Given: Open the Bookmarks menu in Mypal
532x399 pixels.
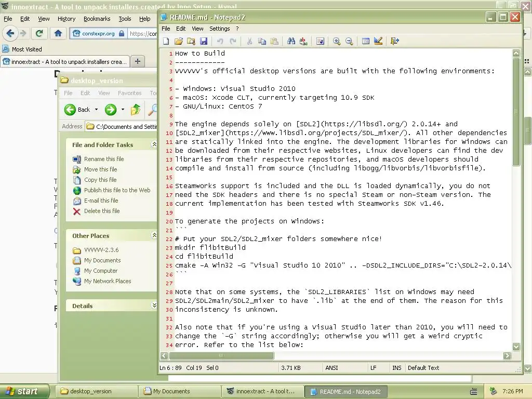Looking at the screenshot, I should tap(97, 19).
